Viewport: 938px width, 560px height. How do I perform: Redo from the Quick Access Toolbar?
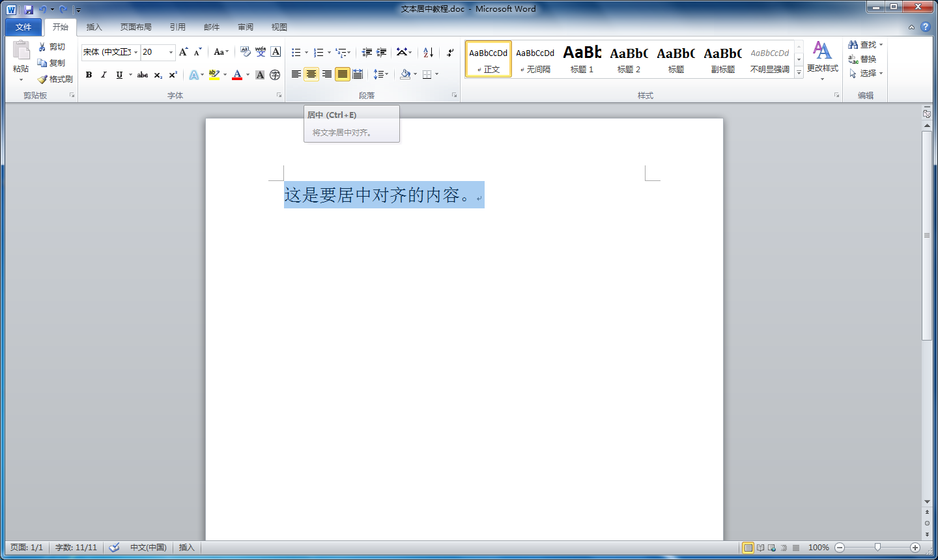63,9
